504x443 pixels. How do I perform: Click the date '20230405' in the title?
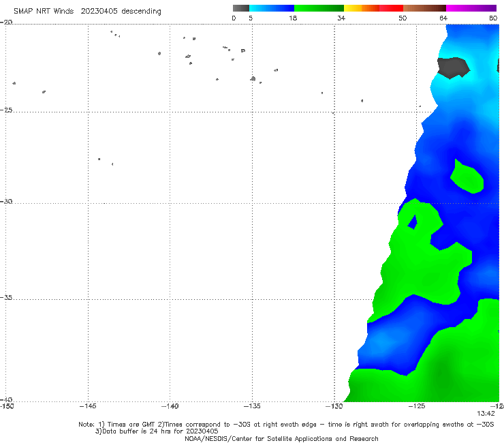[99, 11]
